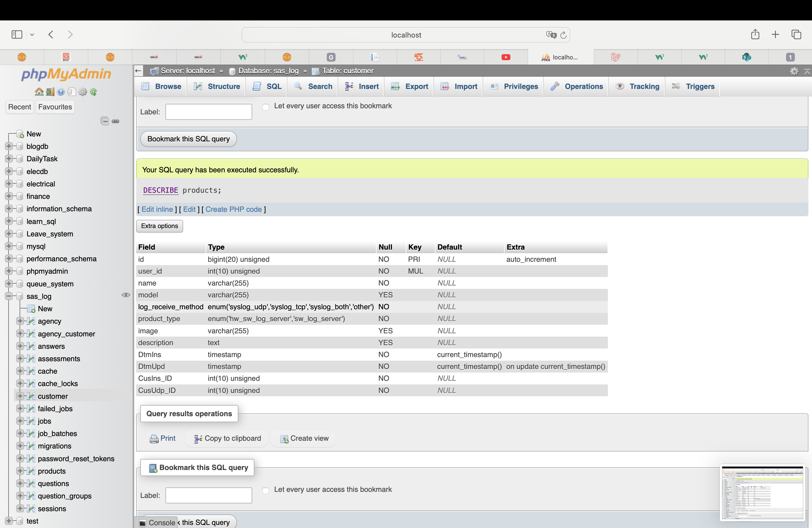The width and height of the screenshot is (812, 528).
Task: Click the navigation panel settings gear
Action: [83, 92]
